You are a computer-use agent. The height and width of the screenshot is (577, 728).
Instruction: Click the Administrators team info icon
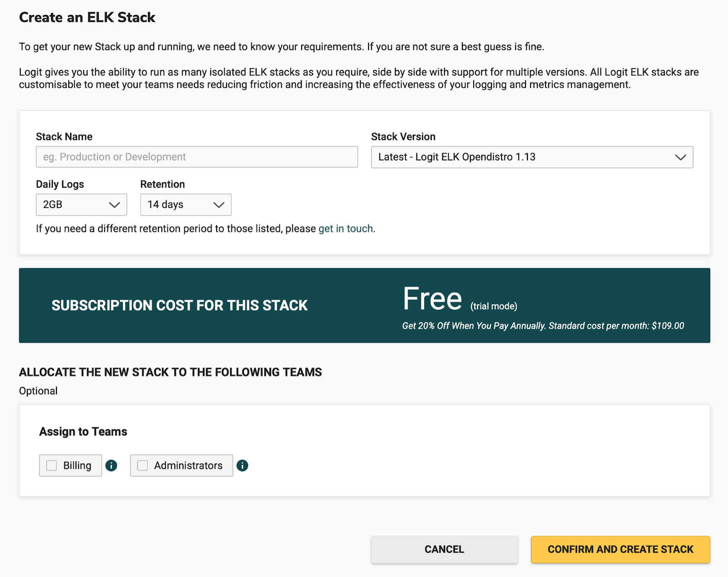coord(243,465)
